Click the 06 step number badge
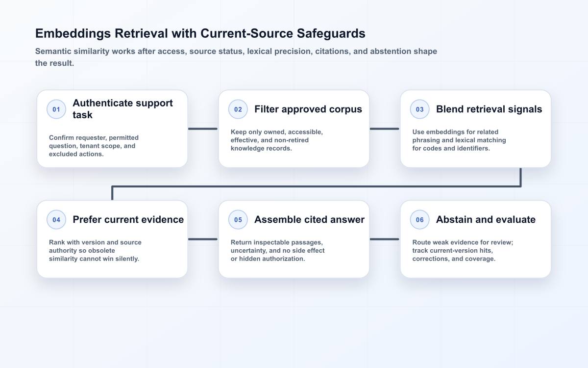Screen dimensions: 588x368 point(420,220)
